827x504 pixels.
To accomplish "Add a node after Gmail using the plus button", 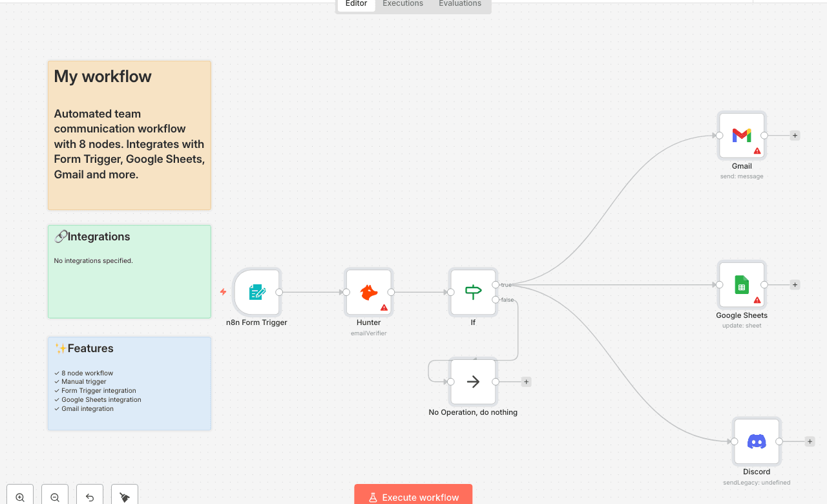I will pyautogui.click(x=795, y=135).
